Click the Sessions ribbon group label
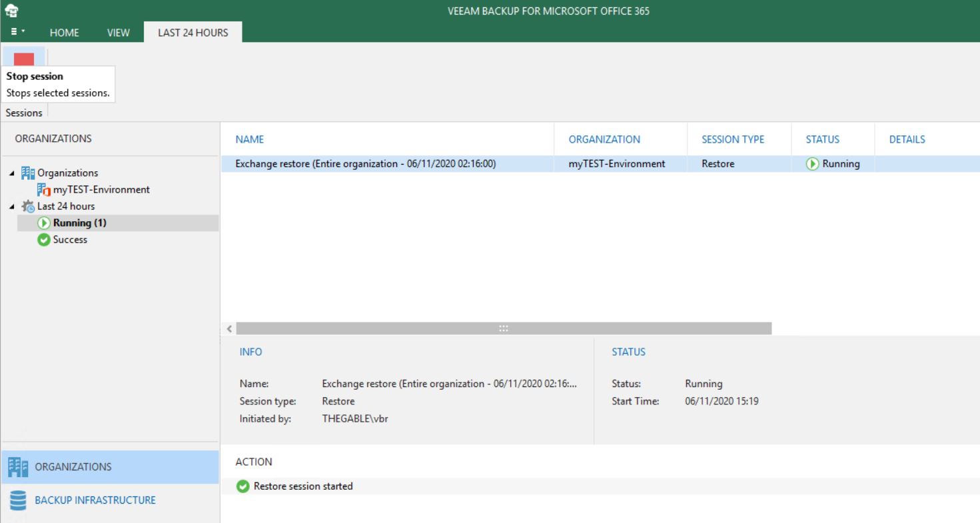This screenshot has height=523, width=980. (x=24, y=113)
